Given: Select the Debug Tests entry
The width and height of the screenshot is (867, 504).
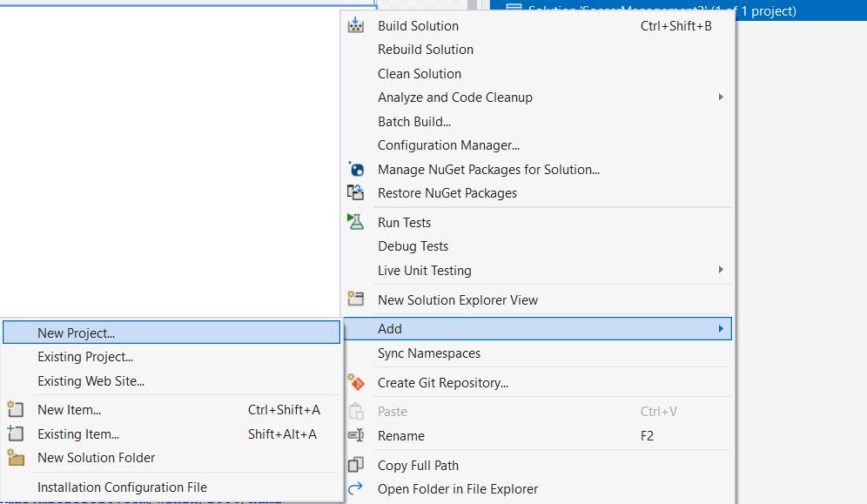Looking at the screenshot, I should (538, 246).
